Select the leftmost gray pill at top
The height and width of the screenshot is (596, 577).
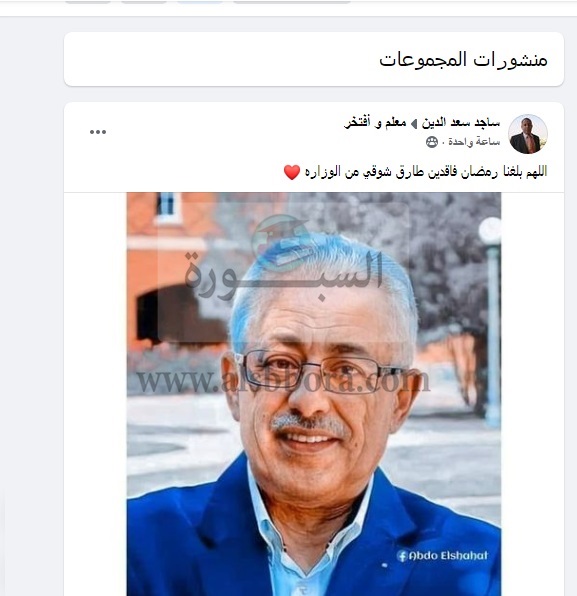click(88, 2)
